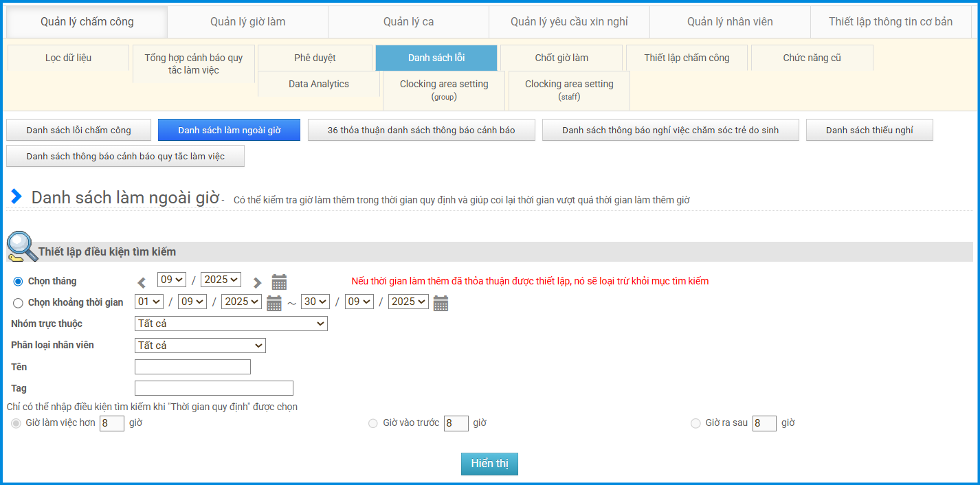Click the blue chevron beside page title
980x485 pixels.
[x=16, y=196]
